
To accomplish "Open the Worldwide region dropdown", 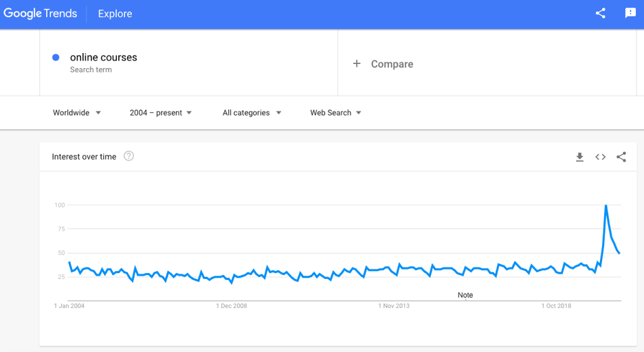I will point(77,113).
